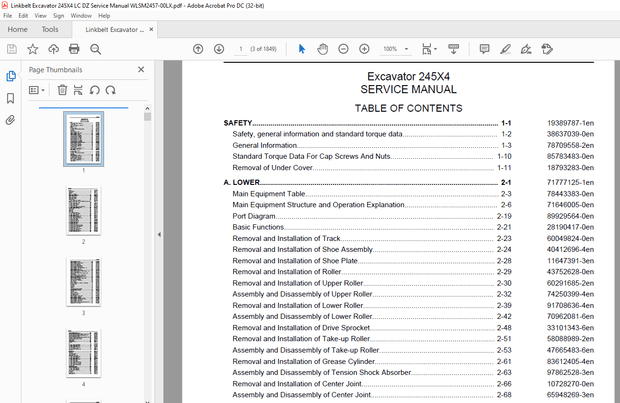
Task: Open the Help menu
Action: [104, 16]
